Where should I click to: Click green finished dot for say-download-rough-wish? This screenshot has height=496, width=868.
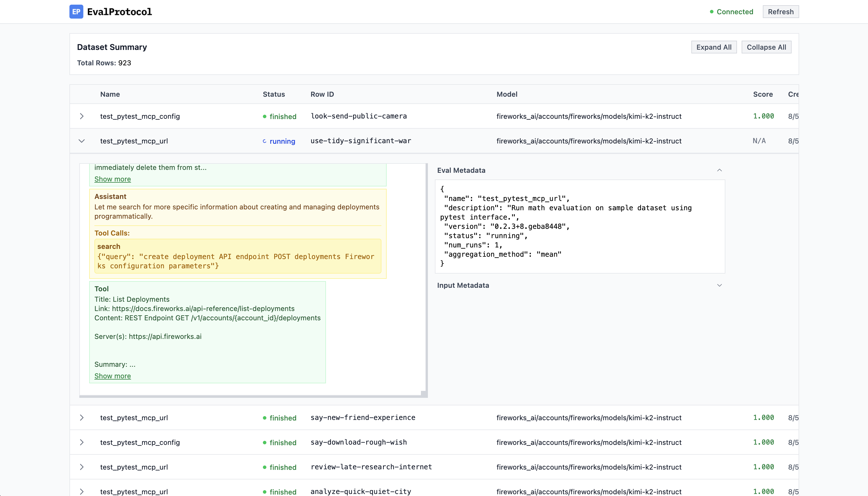coord(264,443)
